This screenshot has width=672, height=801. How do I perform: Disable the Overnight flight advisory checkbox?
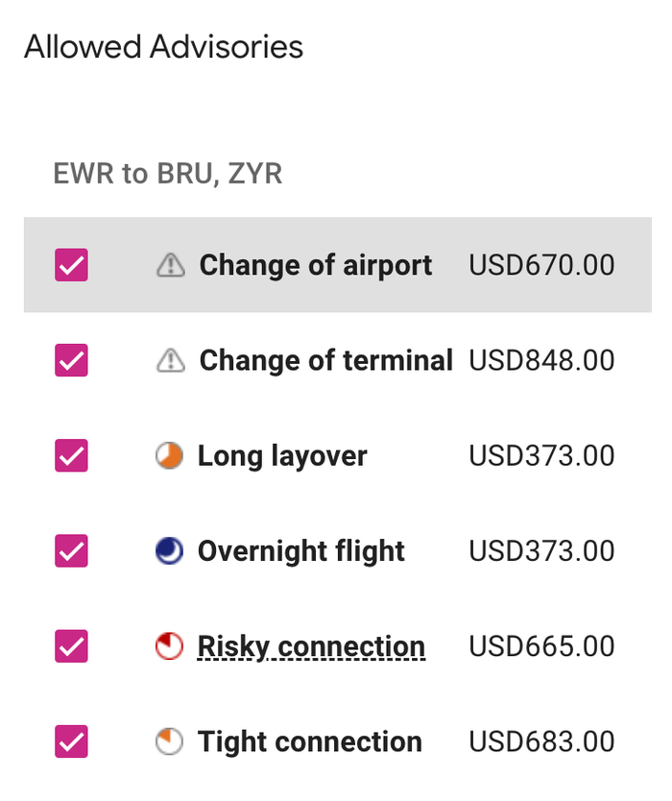click(x=71, y=550)
